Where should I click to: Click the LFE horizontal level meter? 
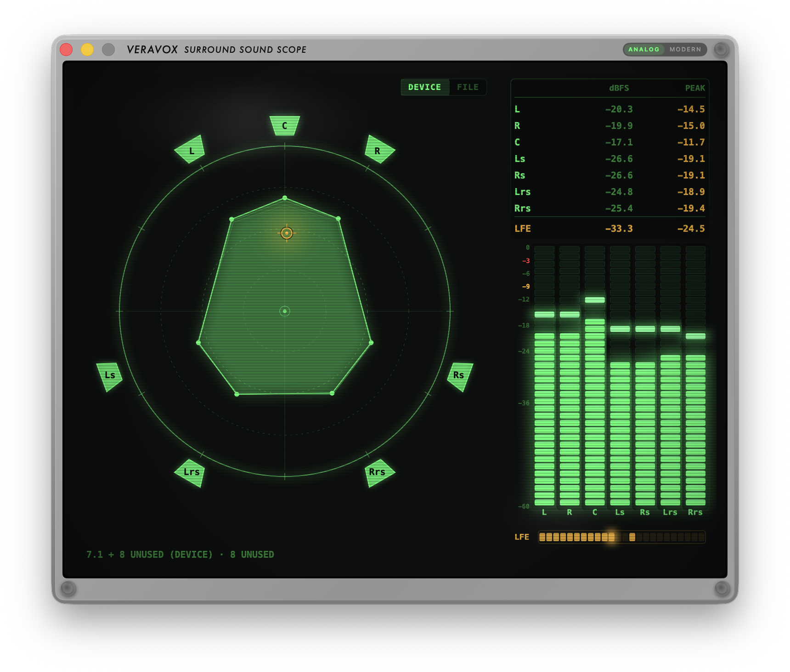click(x=622, y=537)
